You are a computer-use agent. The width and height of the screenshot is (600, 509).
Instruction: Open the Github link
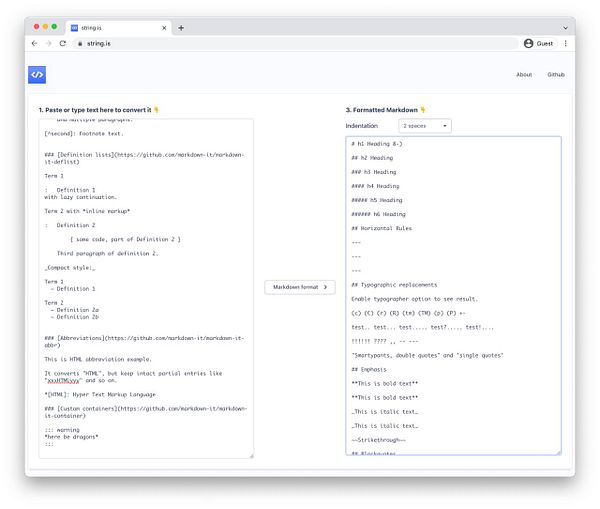pos(556,75)
